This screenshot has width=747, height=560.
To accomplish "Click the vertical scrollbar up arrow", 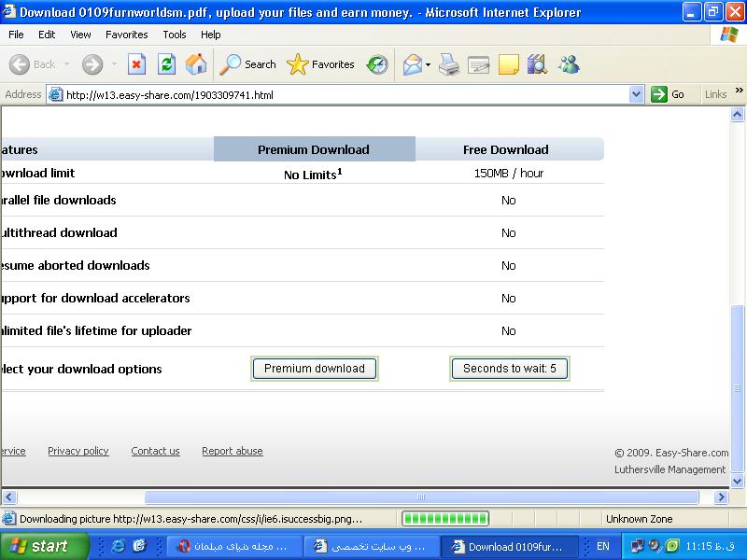I will tap(737, 114).
